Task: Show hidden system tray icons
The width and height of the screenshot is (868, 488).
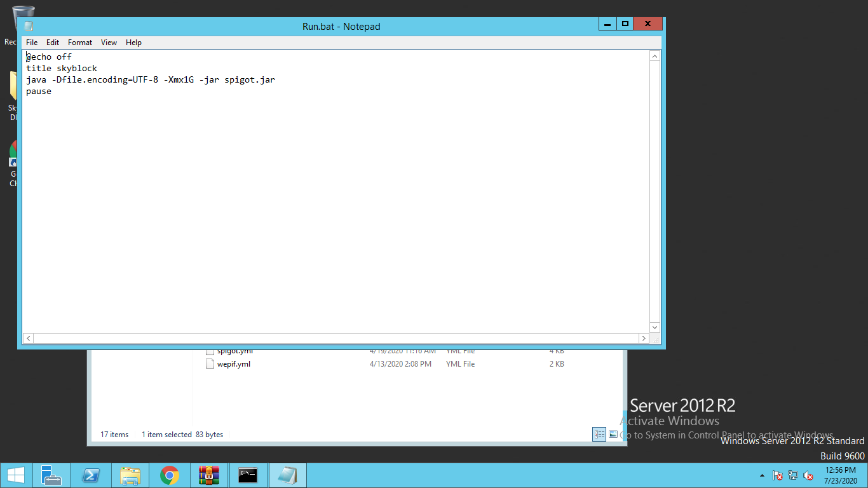Action: click(762, 475)
